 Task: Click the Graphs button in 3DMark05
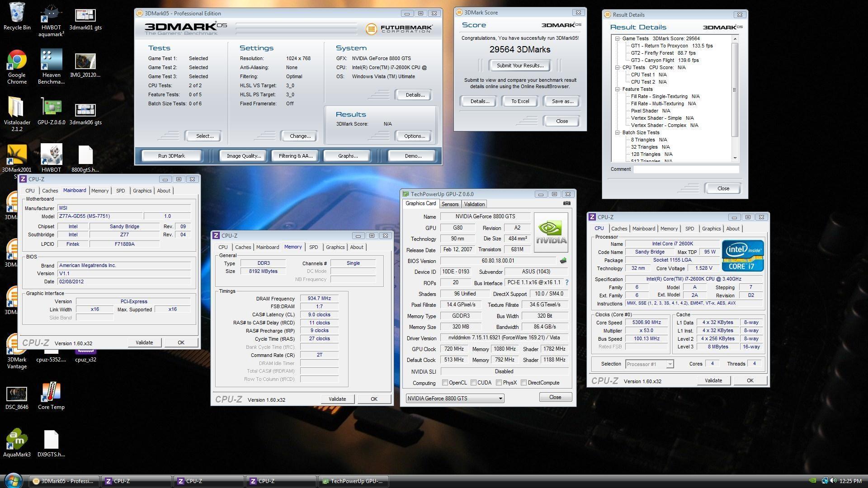(x=348, y=156)
